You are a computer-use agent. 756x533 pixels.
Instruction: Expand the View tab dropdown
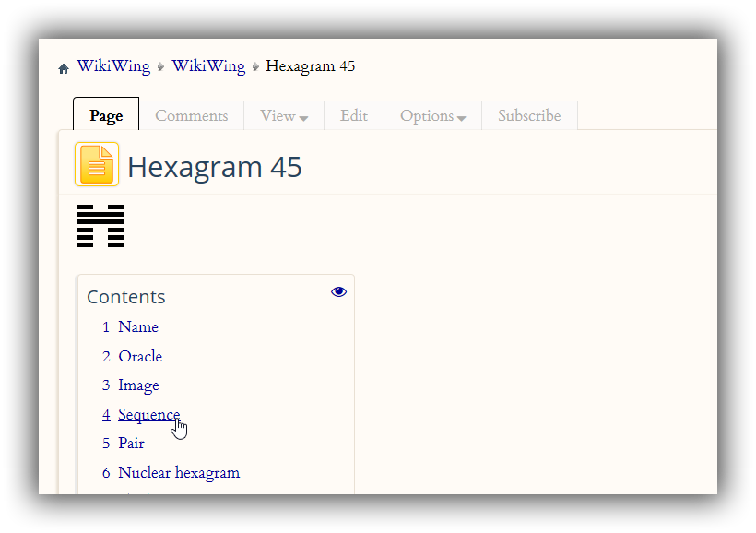point(283,116)
